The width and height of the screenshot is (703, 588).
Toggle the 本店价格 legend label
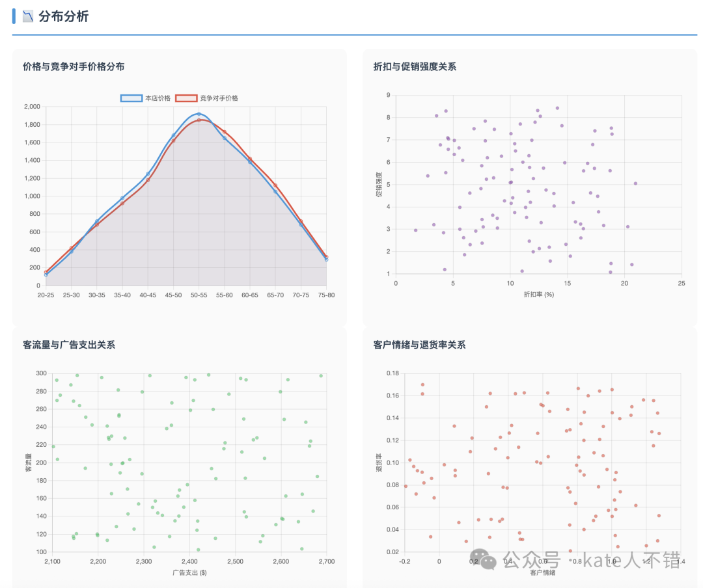(x=158, y=98)
